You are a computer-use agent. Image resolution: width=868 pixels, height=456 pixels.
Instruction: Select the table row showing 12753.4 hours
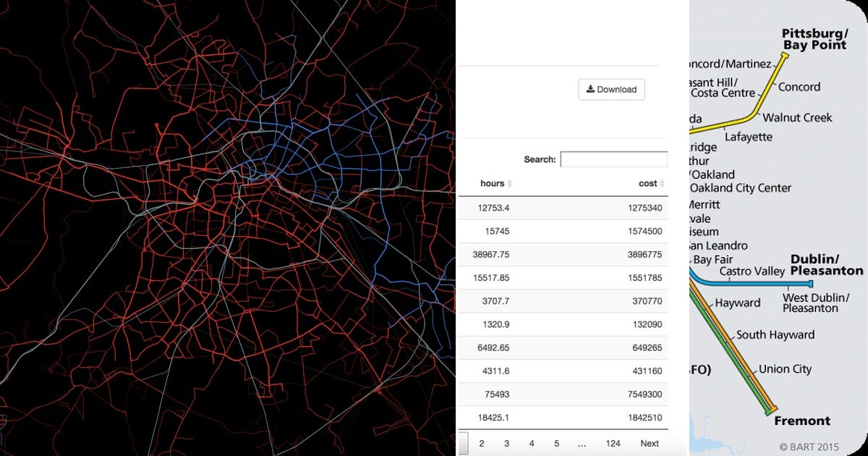[564, 208]
